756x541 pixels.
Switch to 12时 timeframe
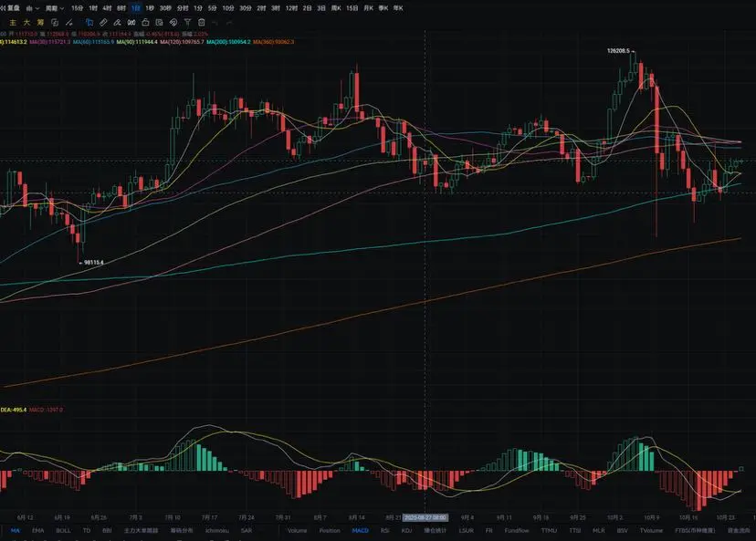pos(291,8)
